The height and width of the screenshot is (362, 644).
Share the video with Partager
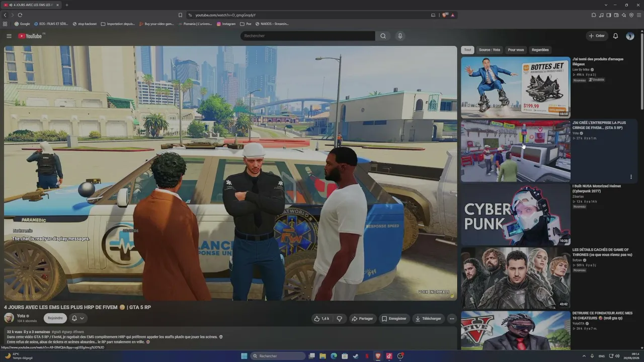tap(362, 318)
